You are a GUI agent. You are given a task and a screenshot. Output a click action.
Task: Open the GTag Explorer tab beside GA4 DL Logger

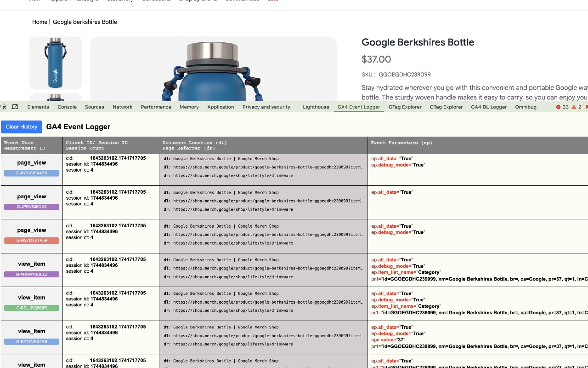click(447, 107)
